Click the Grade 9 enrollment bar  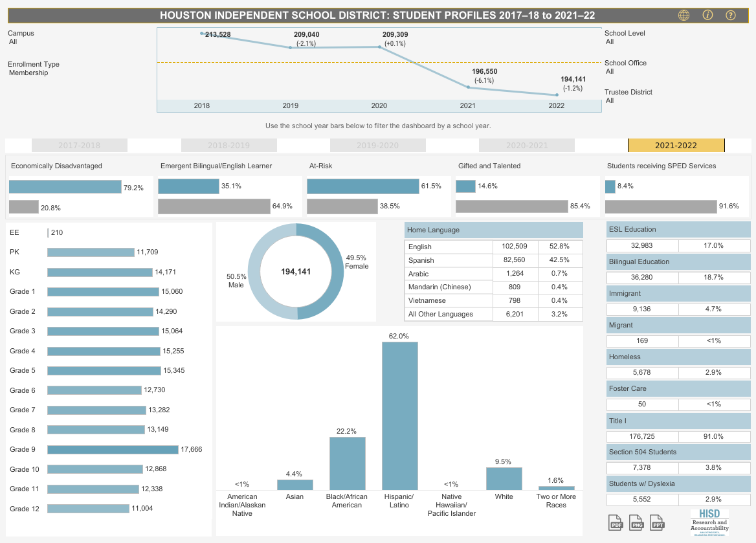point(113,449)
